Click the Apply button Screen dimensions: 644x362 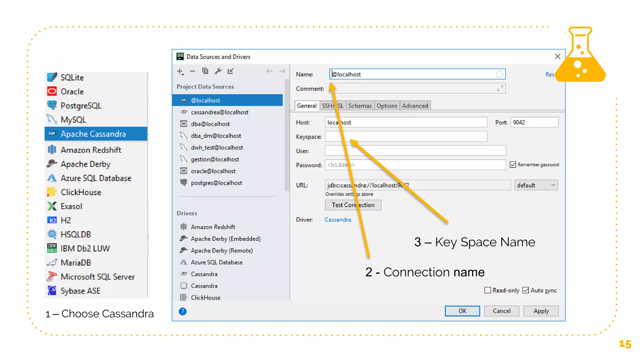click(541, 311)
